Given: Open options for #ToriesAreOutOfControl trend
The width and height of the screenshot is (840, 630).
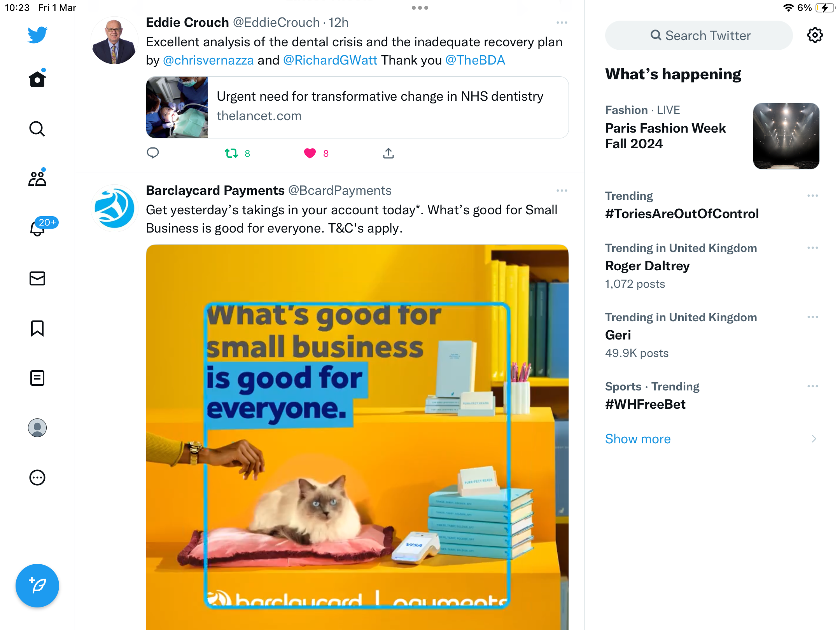Looking at the screenshot, I should pyautogui.click(x=813, y=196).
